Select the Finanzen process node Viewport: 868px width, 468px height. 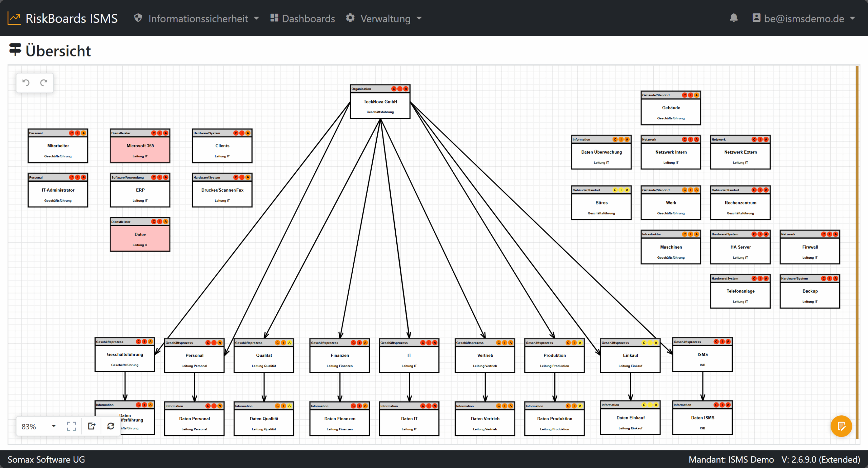(x=340, y=355)
